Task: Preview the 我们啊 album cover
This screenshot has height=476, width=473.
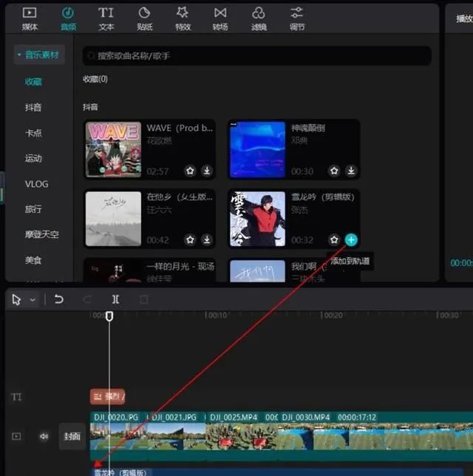Action: pos(257,271)
